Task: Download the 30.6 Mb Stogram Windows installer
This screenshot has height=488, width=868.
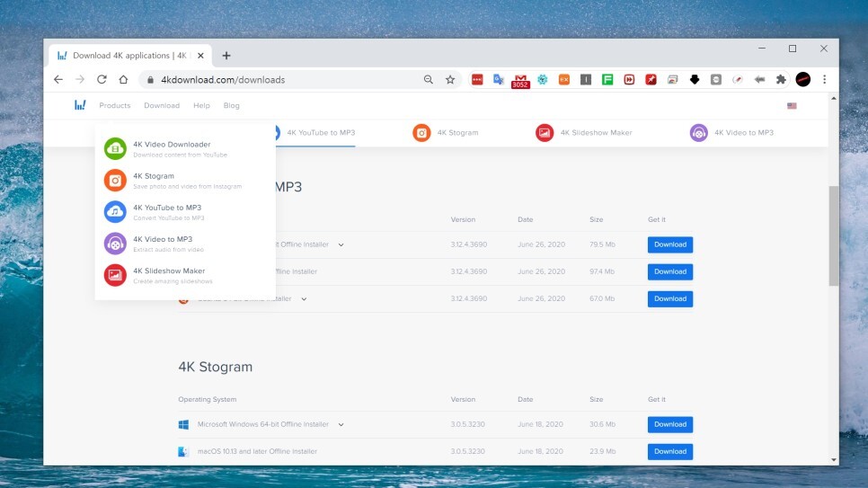Action: 669,425
